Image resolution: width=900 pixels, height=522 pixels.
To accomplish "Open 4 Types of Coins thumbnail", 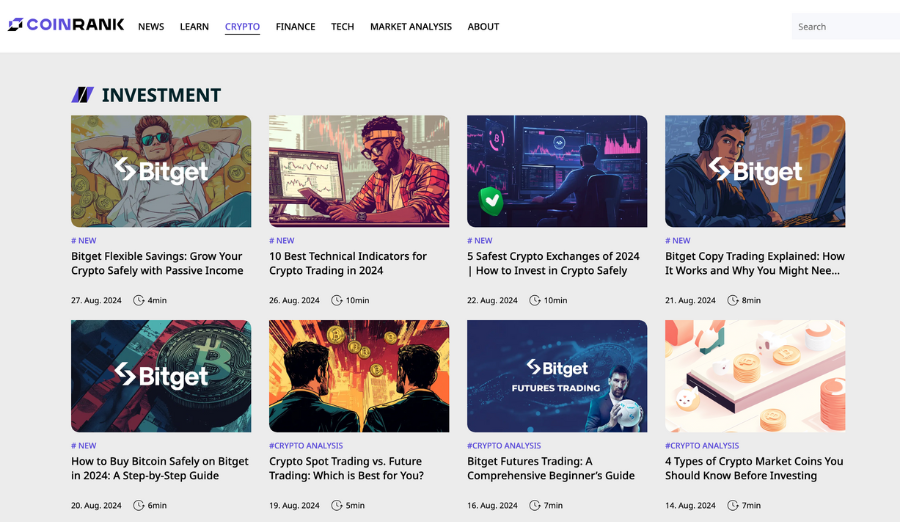I will pyautogui.click(x=755, y=376).
